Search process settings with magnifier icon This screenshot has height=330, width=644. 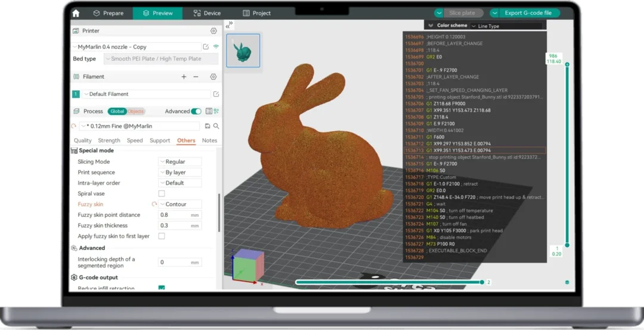[216, 126]
